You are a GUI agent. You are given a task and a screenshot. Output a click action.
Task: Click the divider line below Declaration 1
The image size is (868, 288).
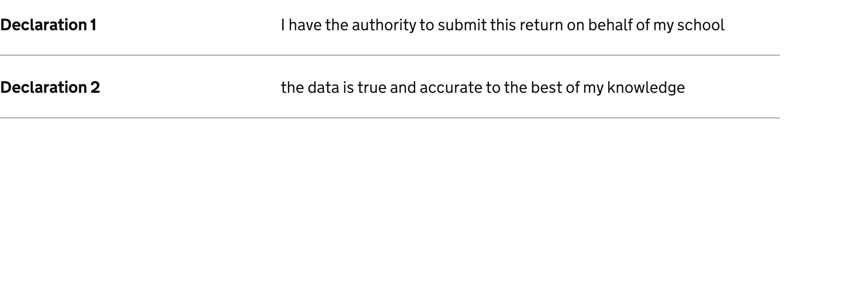(390, 55)
